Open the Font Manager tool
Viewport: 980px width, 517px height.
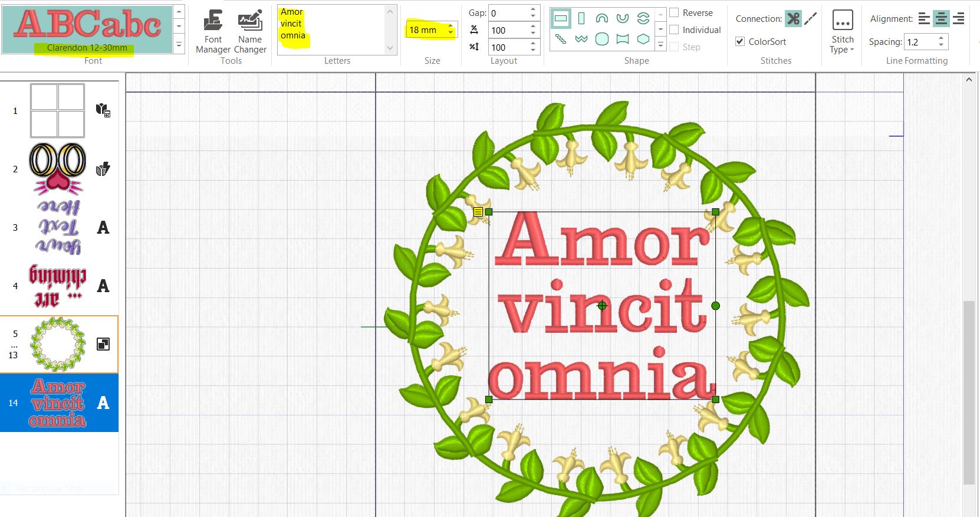click(x=213, y=32)
